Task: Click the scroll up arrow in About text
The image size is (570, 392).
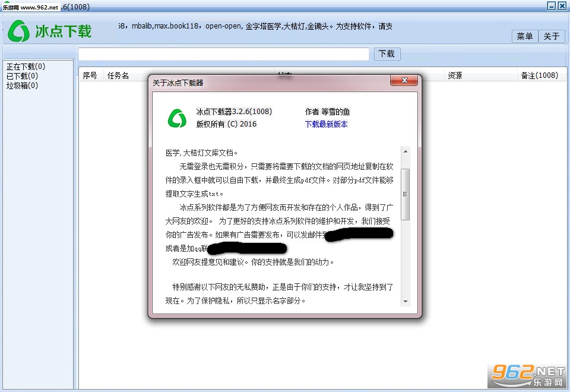Action: [x=406, y=151]
